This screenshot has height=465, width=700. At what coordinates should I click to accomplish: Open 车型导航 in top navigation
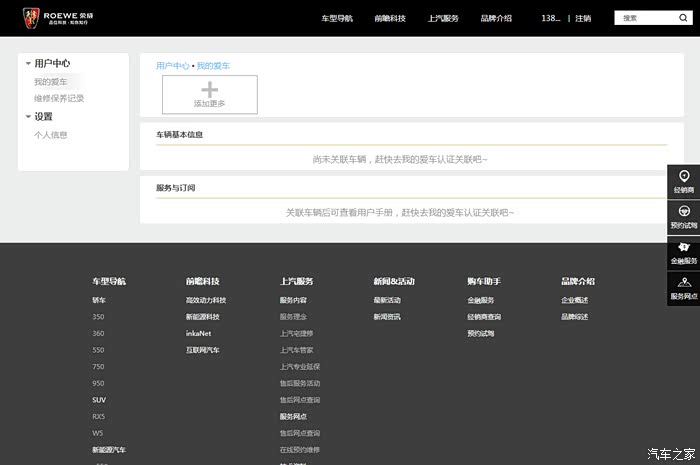(337, 18)
